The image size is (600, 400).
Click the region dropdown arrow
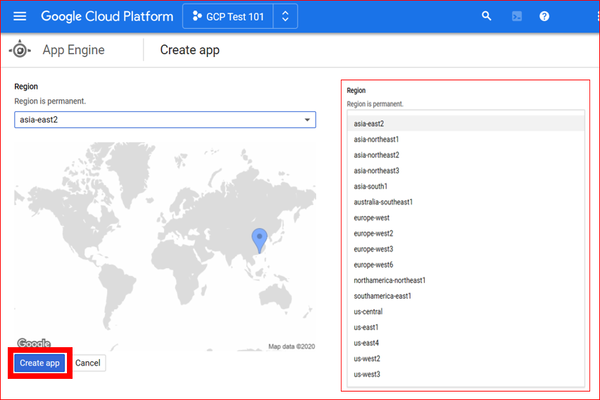pyautogui.click(x=307, y=120)
